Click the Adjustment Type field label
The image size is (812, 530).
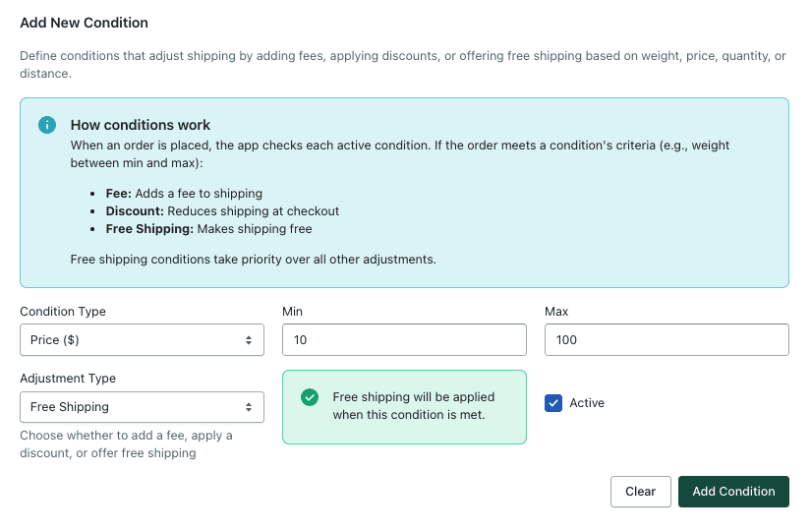click(x=68, y=379)
